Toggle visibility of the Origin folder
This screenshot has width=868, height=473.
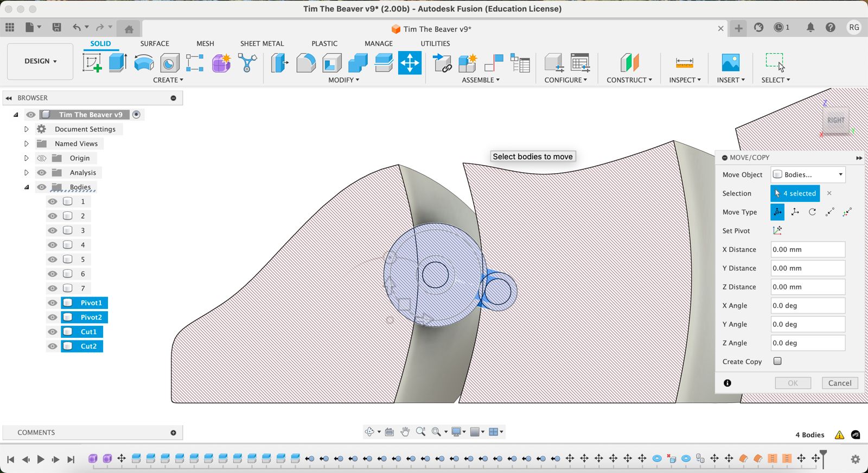(42, 158)
